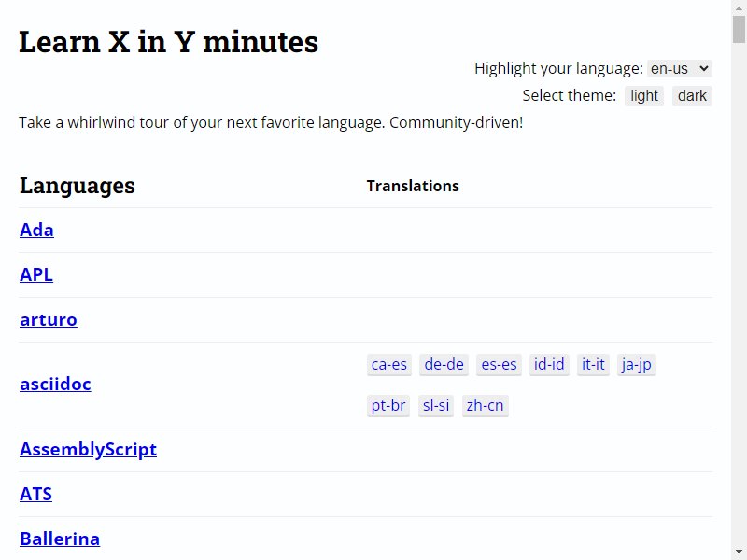The height and width of the screenshot is (560, 747).
Task: Open the arturo language link
Action: coord(49,319)
